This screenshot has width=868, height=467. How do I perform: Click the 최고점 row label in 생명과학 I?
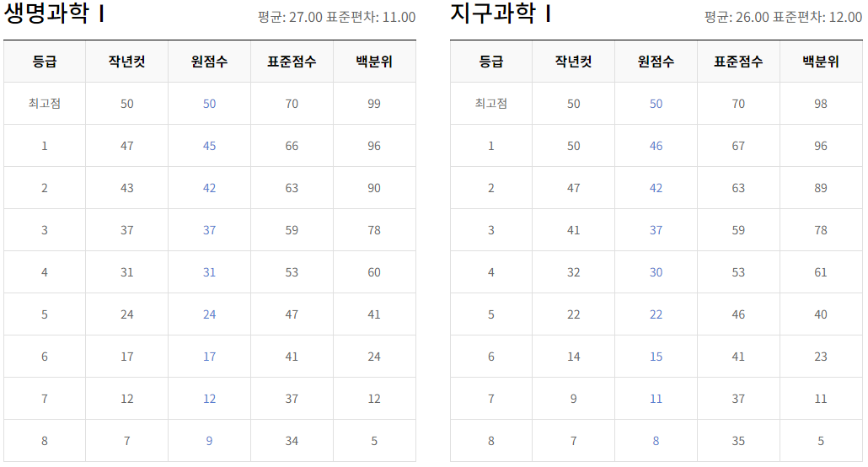click(45, 103)
